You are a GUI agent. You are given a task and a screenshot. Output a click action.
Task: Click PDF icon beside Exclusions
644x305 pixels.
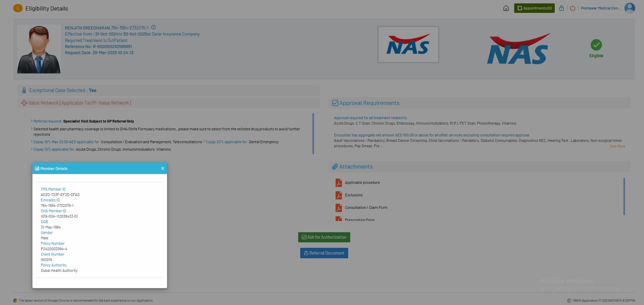tap(338, 195)
